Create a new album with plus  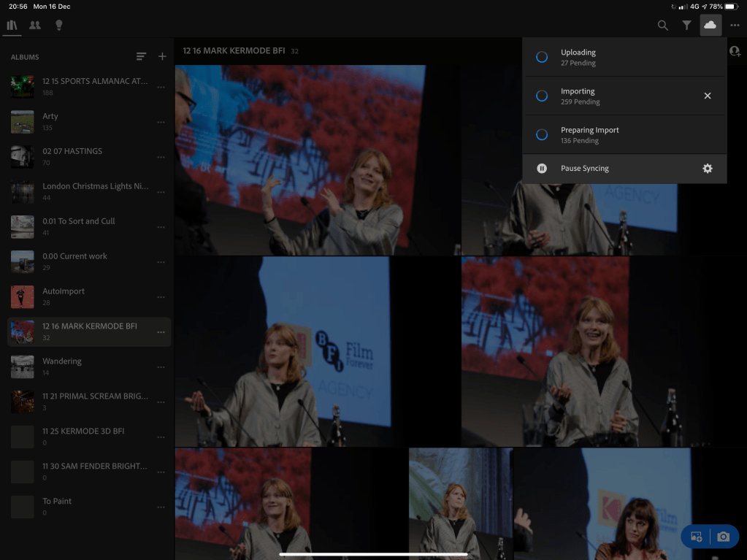pyautogui.click(x=162, y=57)
